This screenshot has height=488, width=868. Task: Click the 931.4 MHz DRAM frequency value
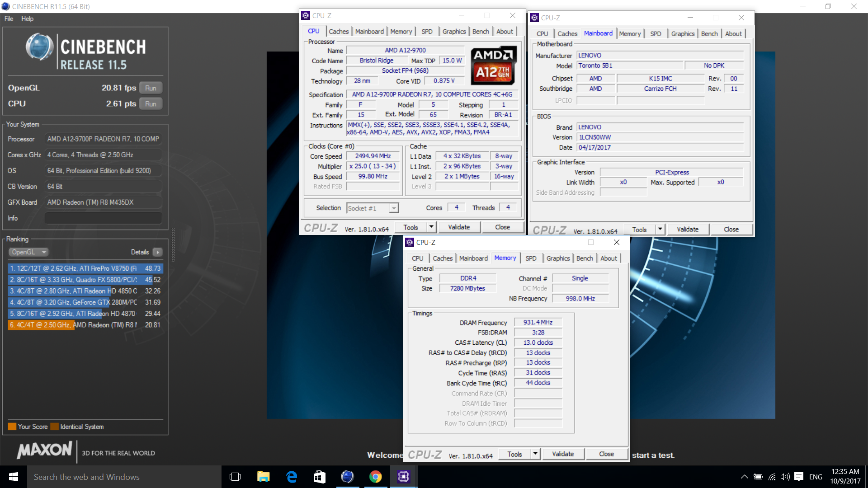538,322
